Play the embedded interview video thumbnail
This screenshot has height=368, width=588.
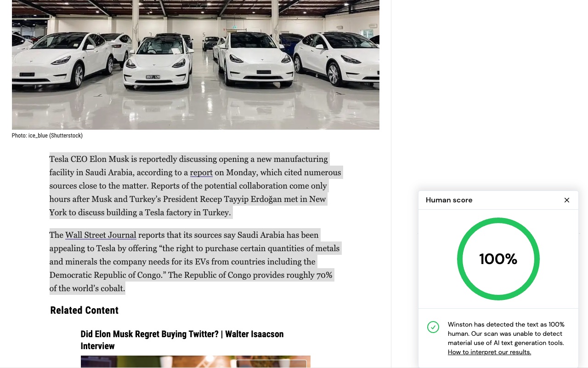click(195, 363)
